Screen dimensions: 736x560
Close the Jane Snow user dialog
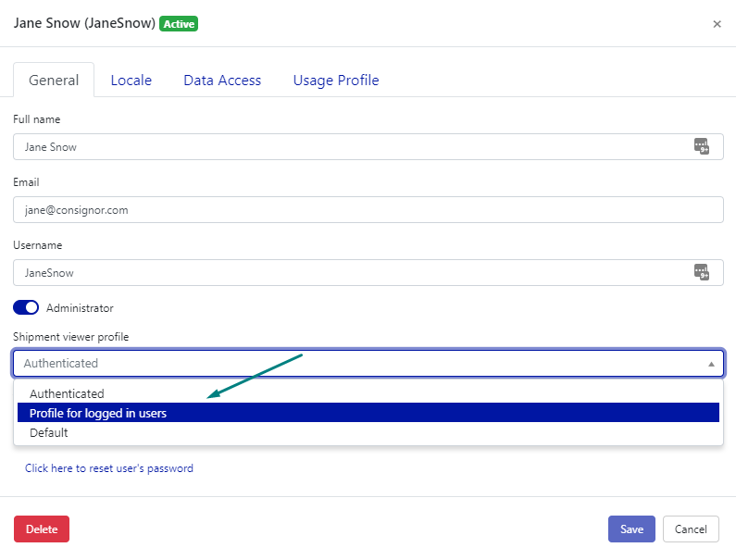(x=717, y=24)
